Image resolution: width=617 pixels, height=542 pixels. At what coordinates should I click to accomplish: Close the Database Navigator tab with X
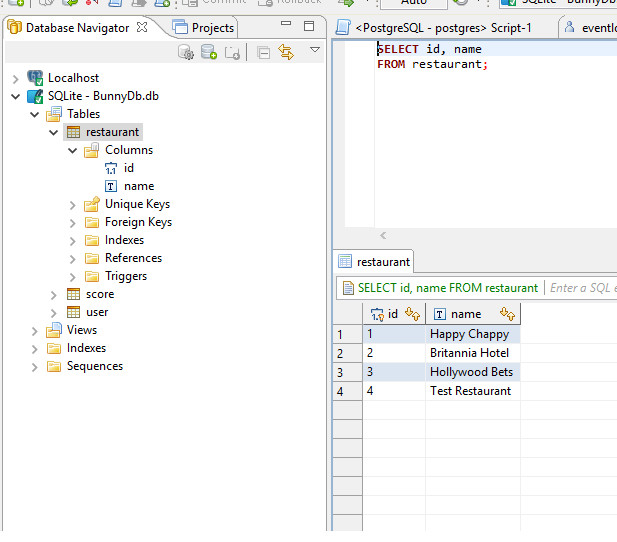[x=142, y=27]
